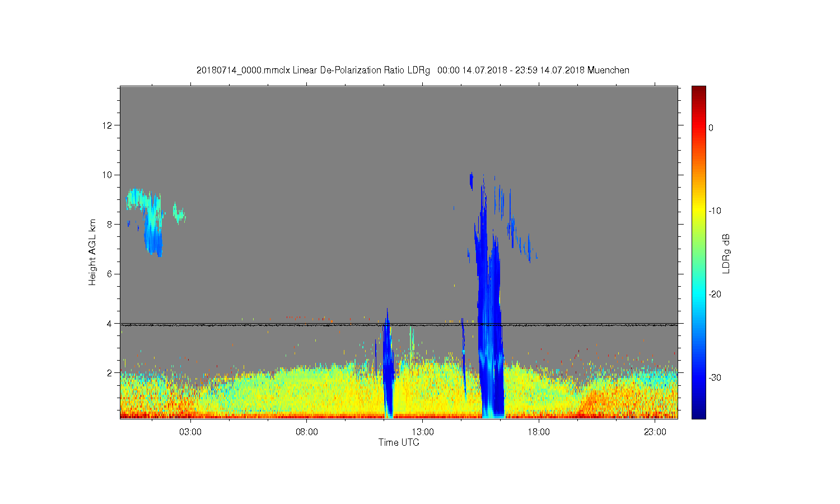
Task: Select the 08:00 time tick label
Action: 307,432
